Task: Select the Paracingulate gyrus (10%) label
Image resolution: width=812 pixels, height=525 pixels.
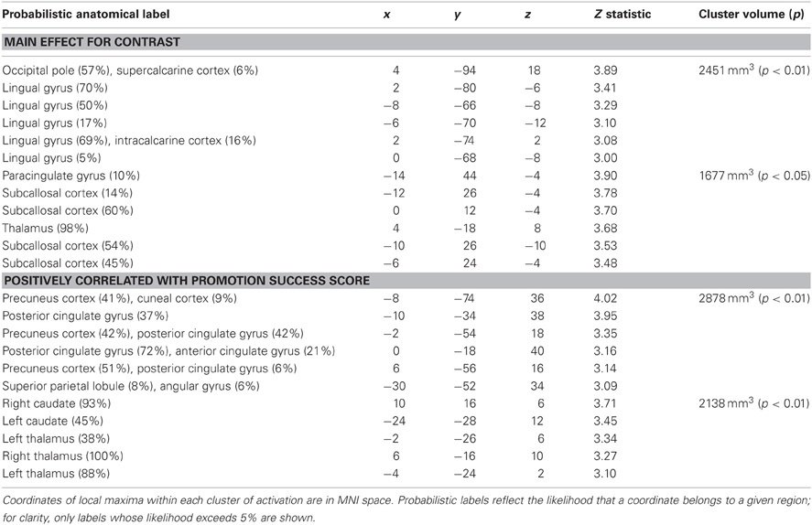Action: [70, 176]
